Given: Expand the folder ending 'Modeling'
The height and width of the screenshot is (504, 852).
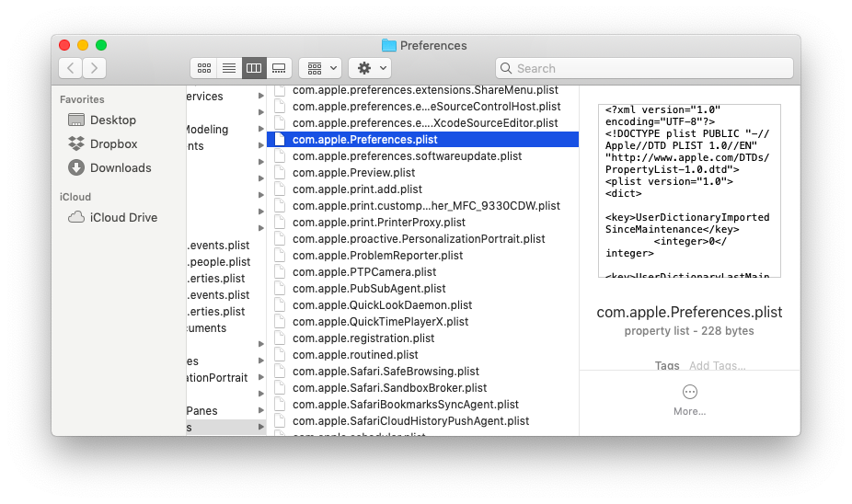Looking at the screenshot, I should tap(261, 130).
